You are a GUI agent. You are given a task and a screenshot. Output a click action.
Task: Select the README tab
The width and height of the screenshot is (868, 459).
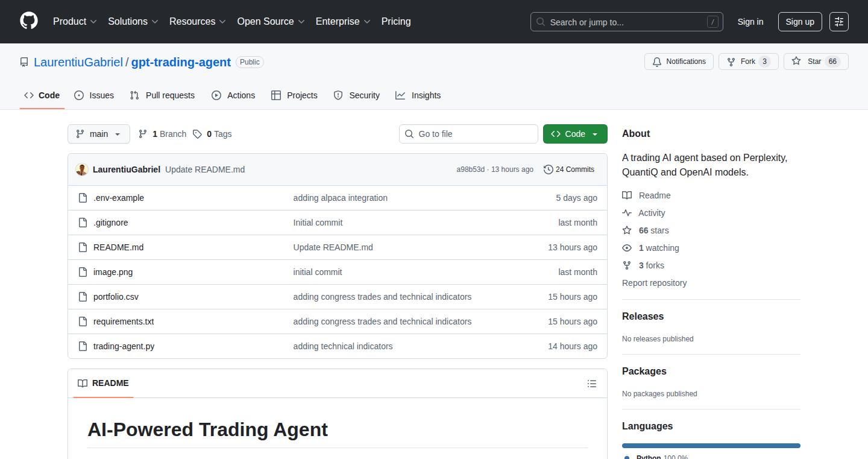pyautogui.click(x=103, y=384)
